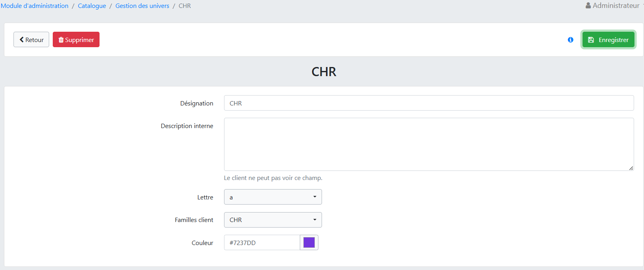Screen dimensions: 644x270
Task: Go back with the Retour button
Action: [31, 40]
